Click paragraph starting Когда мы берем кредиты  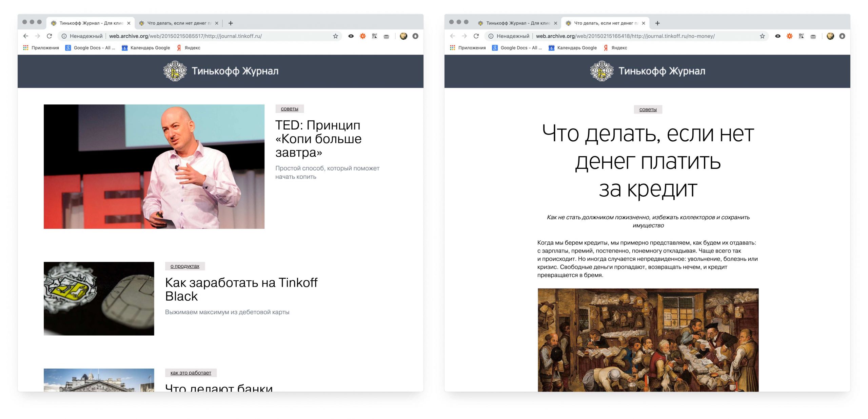[648, 259]
